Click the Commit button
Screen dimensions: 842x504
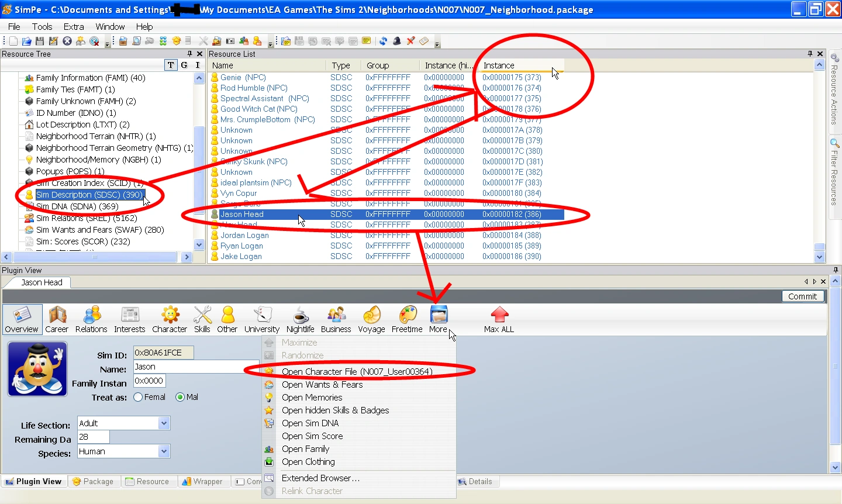(x=803, y=296)
